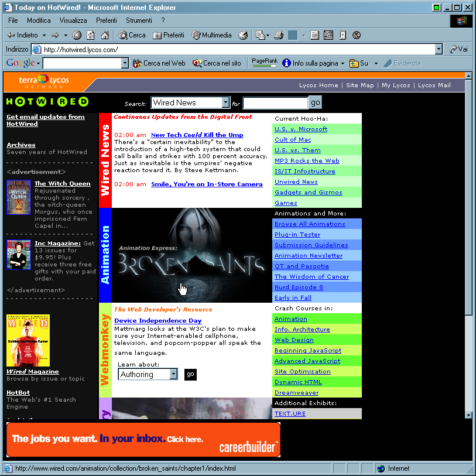Open the Preferiti toolbar button
Viewport: 476px width, 476px height.
point(169,35)
